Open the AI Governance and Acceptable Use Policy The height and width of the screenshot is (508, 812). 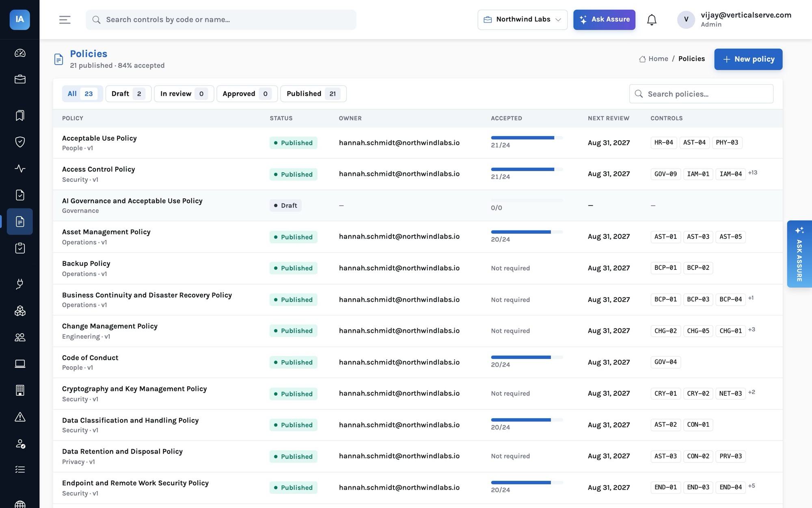132,201
